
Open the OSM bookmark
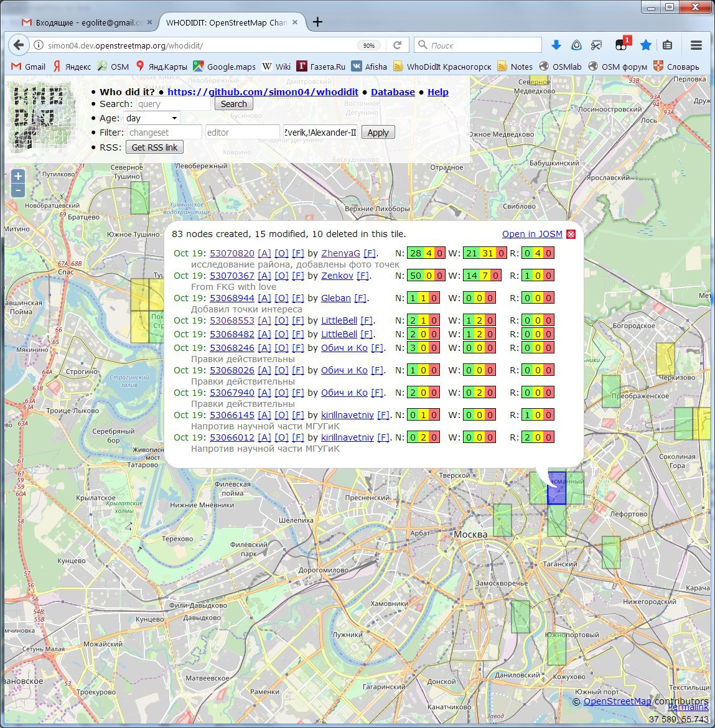(113, 67)
